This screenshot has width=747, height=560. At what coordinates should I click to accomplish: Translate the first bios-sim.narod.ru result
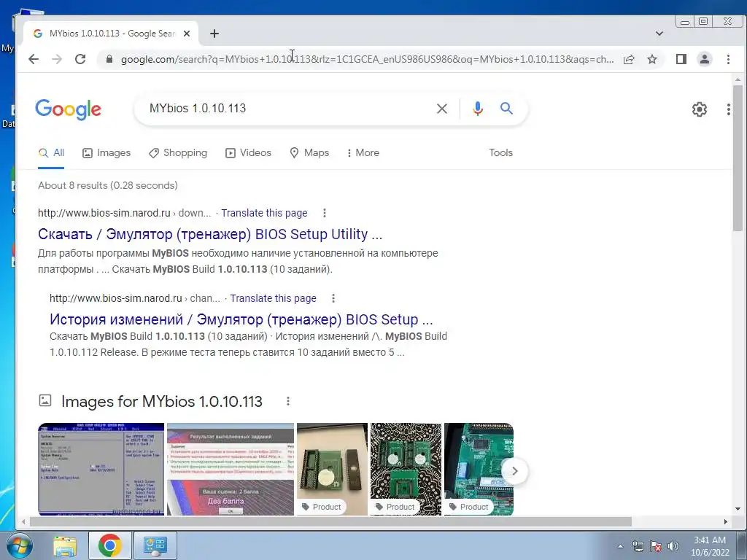click(x=264, y=214)
